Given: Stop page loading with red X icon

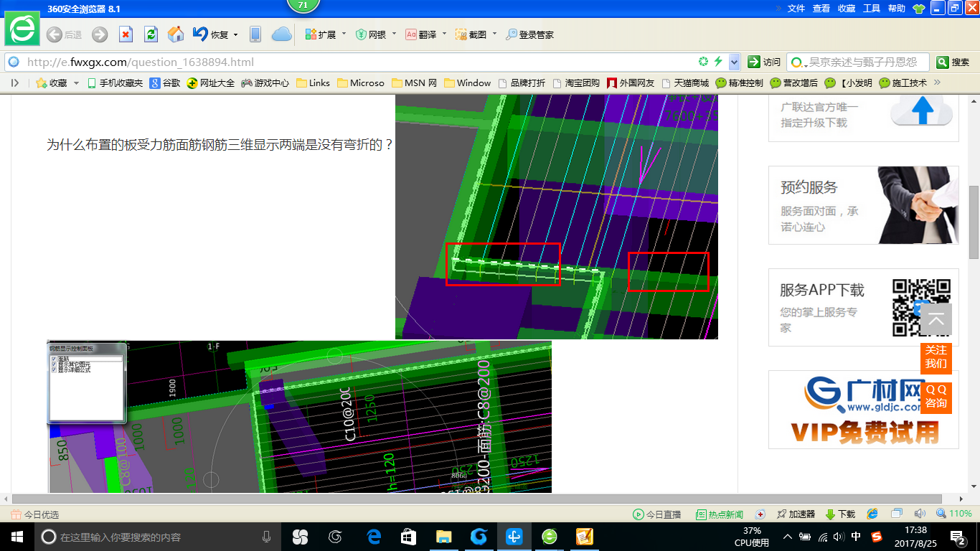Looking at the screenshot, I should click(126, 34).
